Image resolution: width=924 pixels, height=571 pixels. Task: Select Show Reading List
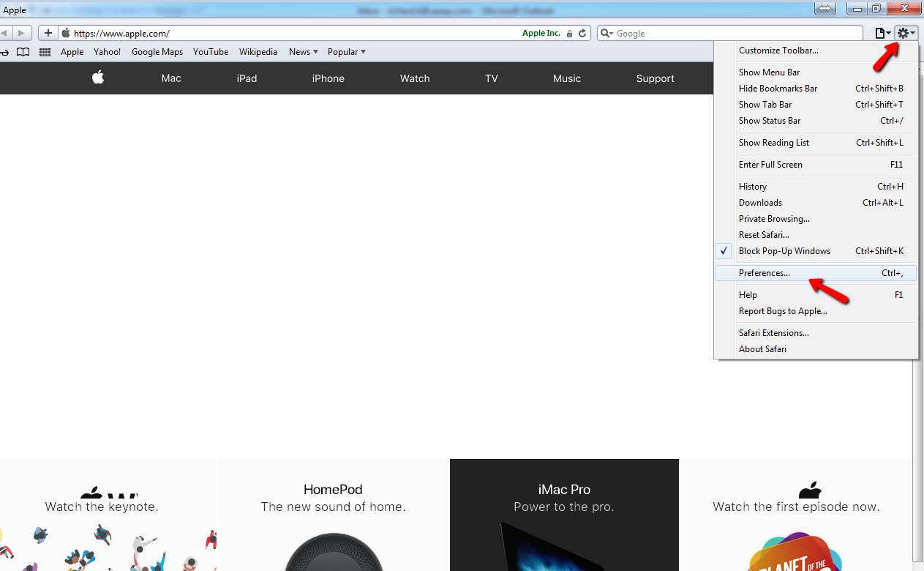point(816,143)
